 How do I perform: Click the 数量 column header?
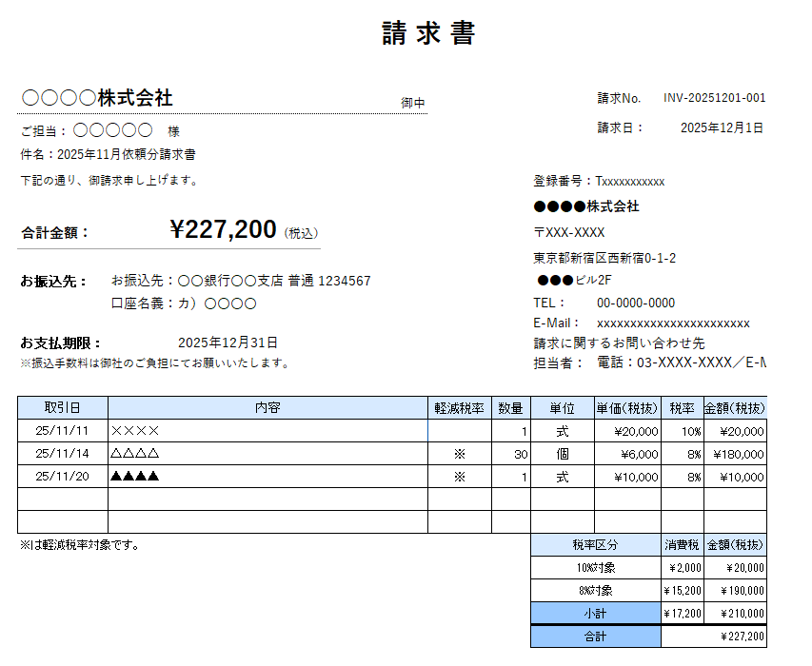click(x=510, y=408)
